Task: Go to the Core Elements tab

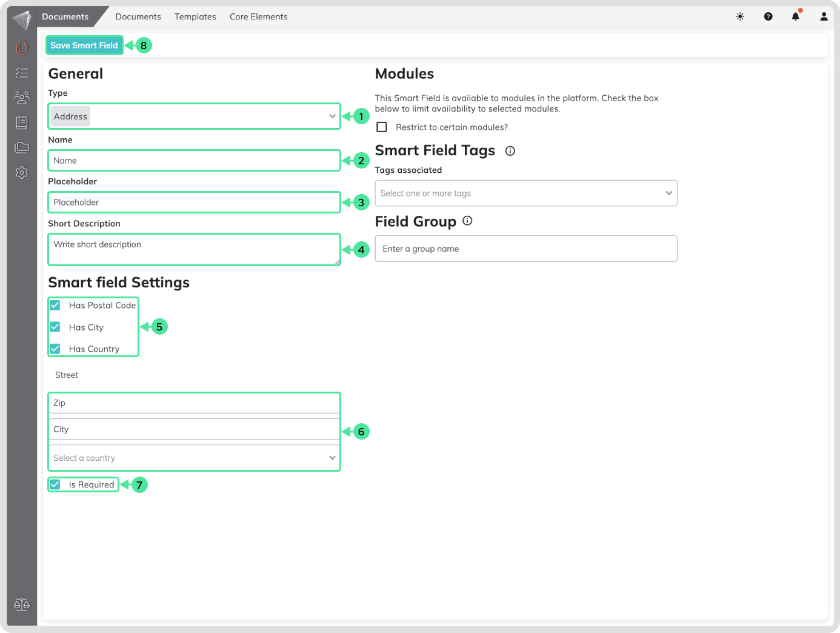Action: click(x=258, y=17)
